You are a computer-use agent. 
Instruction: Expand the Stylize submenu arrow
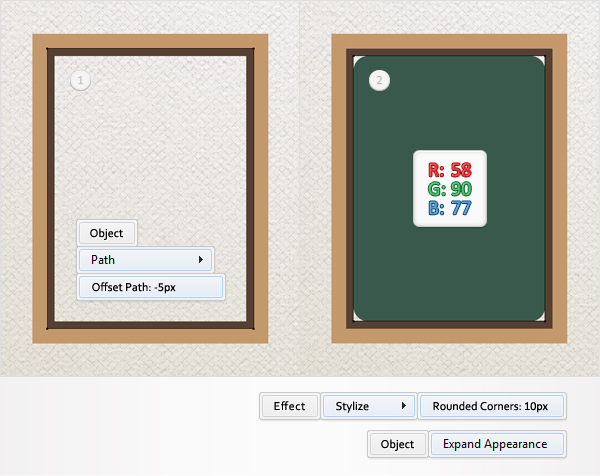point(403,406)
